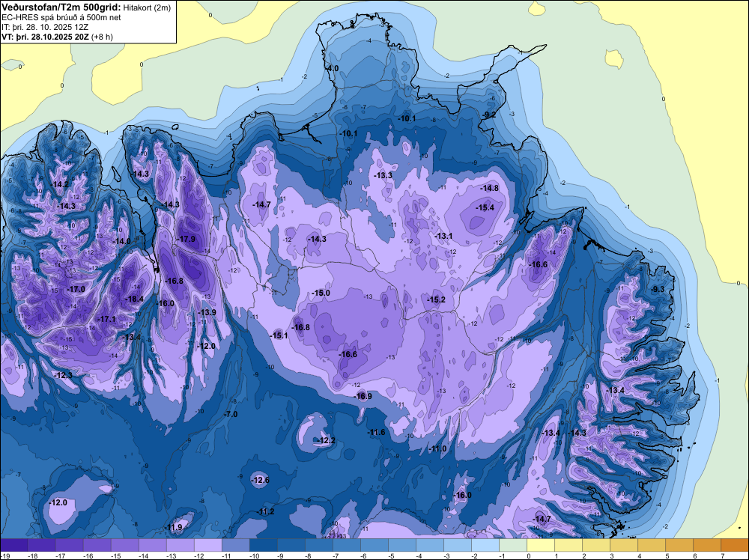Click the -13.1 temperature value
Image resolution: width=749 pixels, height=560 pixels.
pos(443,236)
